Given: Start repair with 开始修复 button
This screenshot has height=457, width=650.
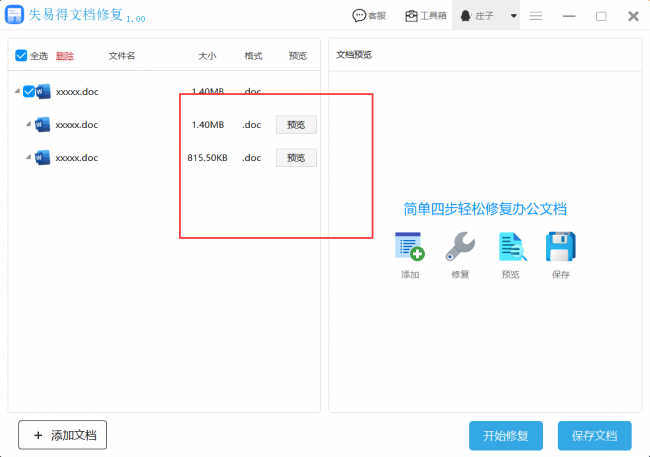Looking at the screenshot, I should coord(506,435).
